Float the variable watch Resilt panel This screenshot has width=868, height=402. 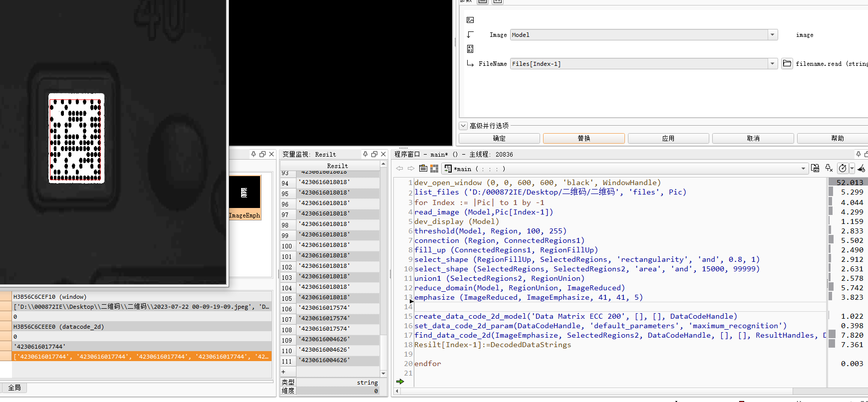pyautogui.click(x=374, y=154)
